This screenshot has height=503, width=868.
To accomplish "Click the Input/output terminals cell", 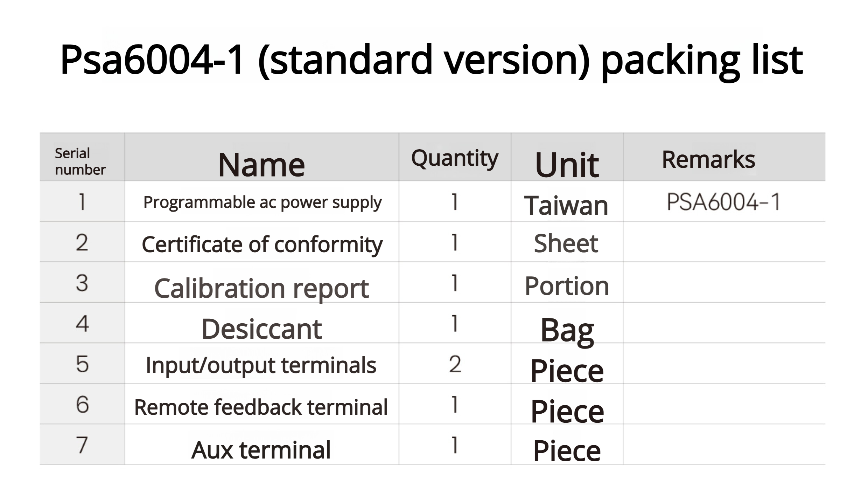I will click(261, 365).
